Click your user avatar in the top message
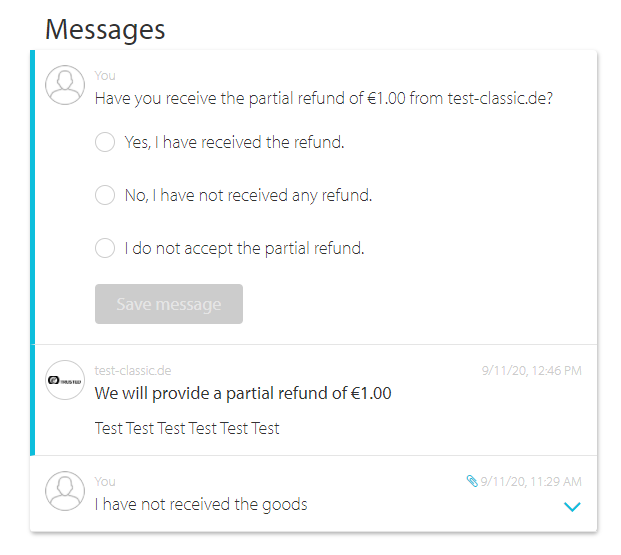Image resolution: width=621 pixels, height=555 pixels. point(65,85)
